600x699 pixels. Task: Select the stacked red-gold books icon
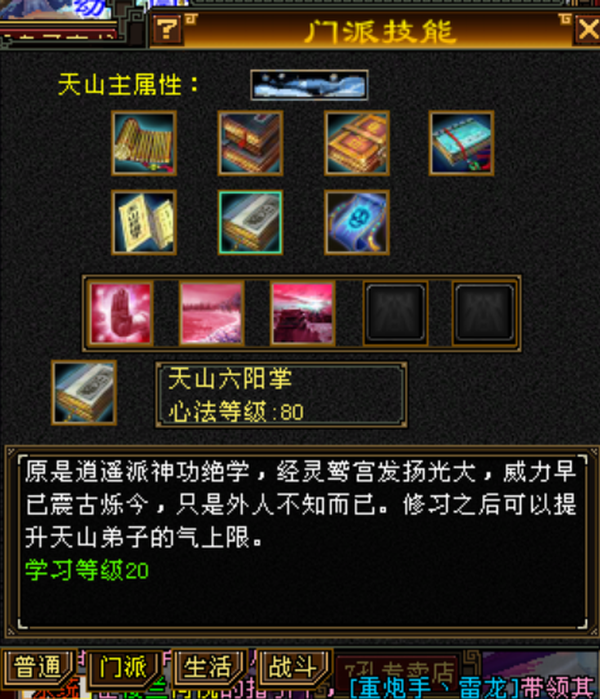(x=250, y=143)
